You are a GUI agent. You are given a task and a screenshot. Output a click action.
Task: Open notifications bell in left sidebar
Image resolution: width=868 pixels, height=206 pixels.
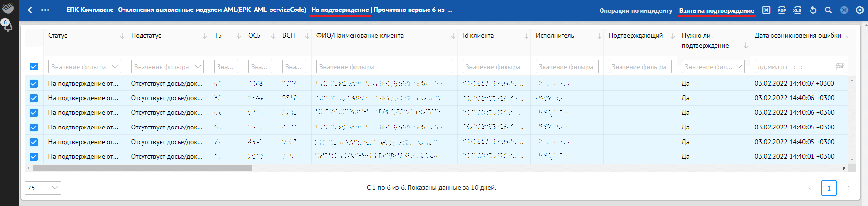[x=7, y=26]
